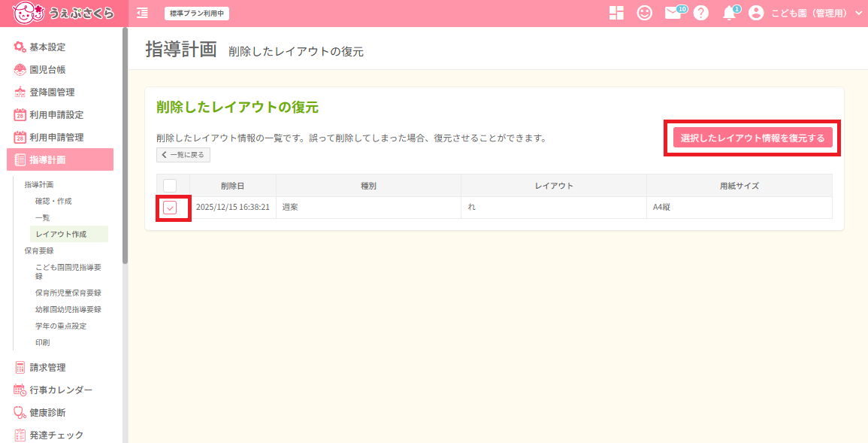This screenshot has width=868, height=443.
Task: Click the 用紙サイズ column header
Action: pos(739,186)
